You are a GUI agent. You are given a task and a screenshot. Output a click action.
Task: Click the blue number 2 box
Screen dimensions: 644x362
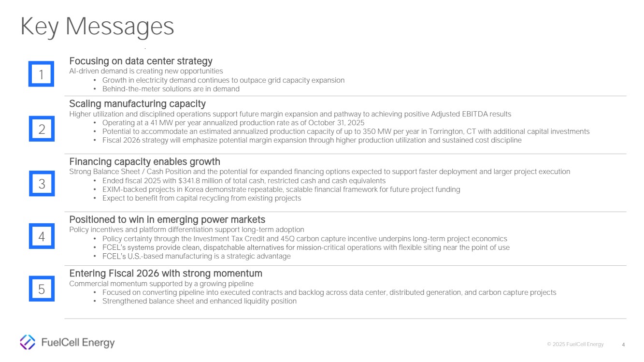42,129
